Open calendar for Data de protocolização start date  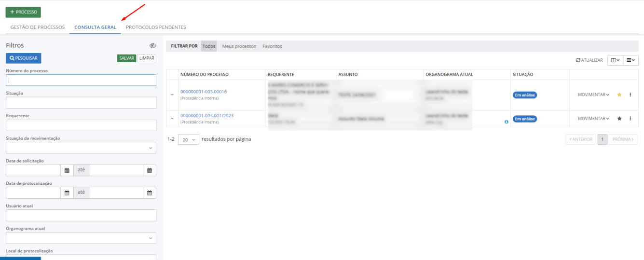pos(67,193)
